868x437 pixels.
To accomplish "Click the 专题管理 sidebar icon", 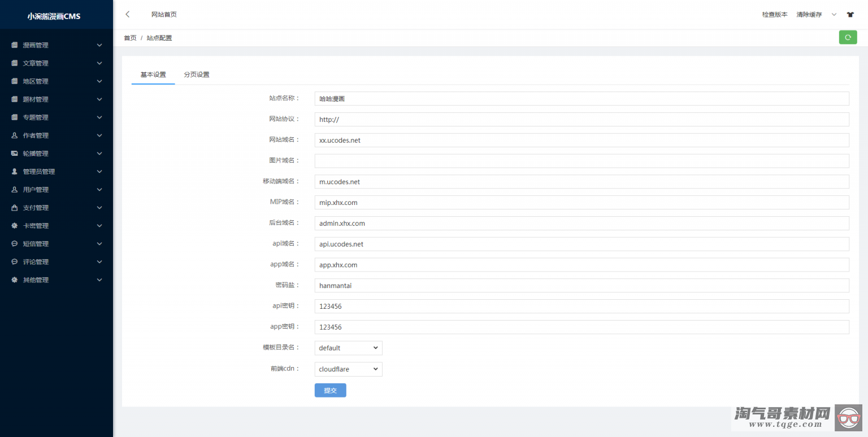I will 15,117.
